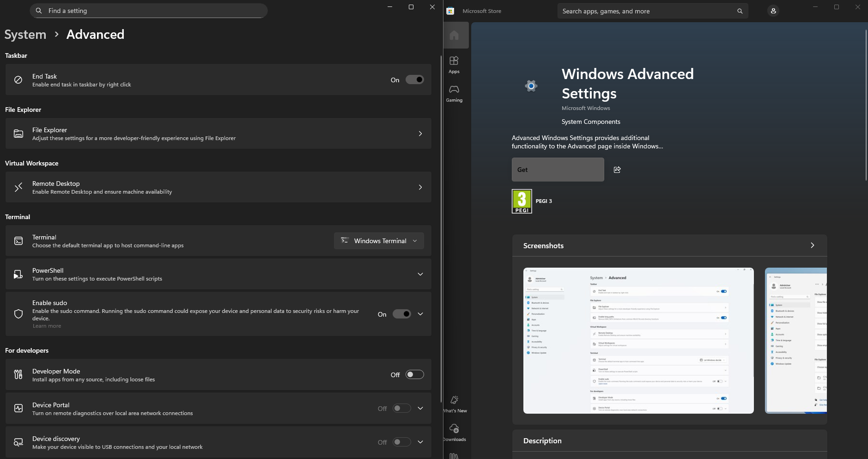Viewport: 868px width, 459px height.
Task: Click the End Task row icon
Action: tap(18, 80)
